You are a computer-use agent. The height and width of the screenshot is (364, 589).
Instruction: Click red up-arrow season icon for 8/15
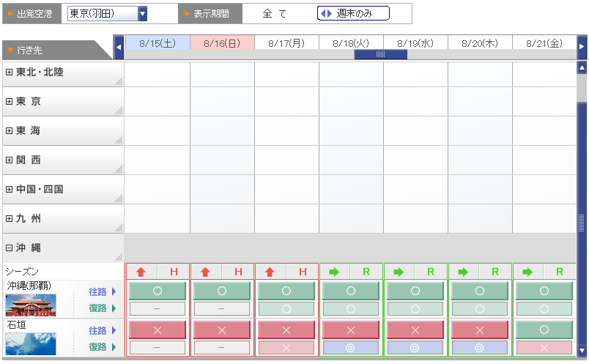point(141,272)
